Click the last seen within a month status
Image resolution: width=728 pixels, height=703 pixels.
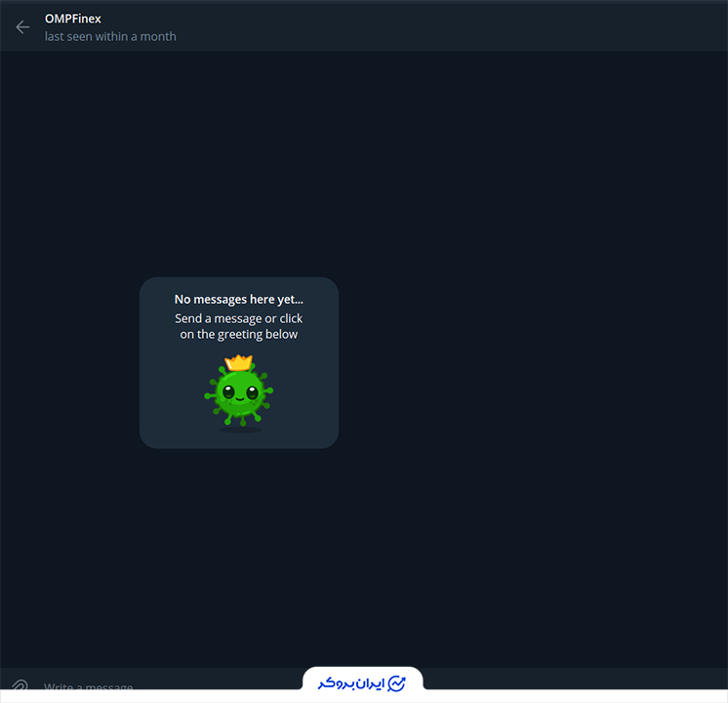tap(110, 36)
